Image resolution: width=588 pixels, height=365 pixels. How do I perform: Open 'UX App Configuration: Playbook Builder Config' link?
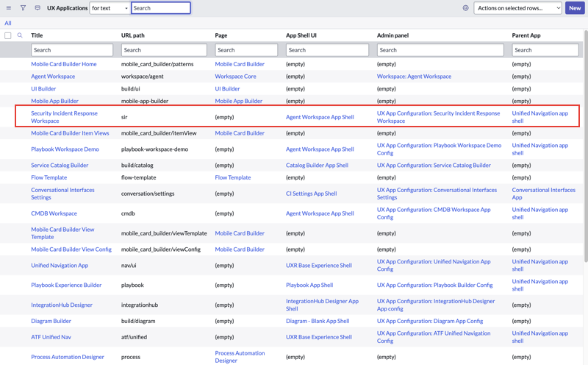point(434,285)
